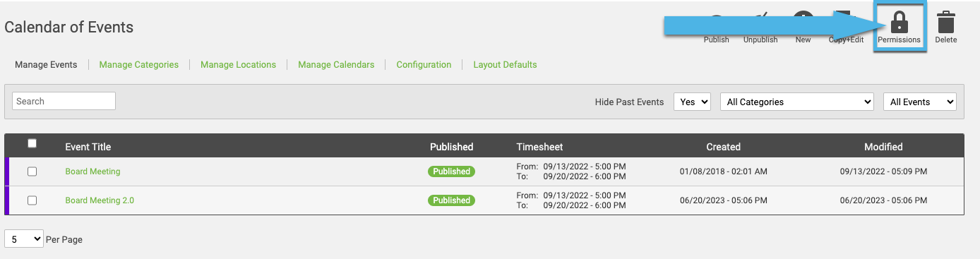
Task: Tick the select-all checkbox in header
Action: pos(32,143)
